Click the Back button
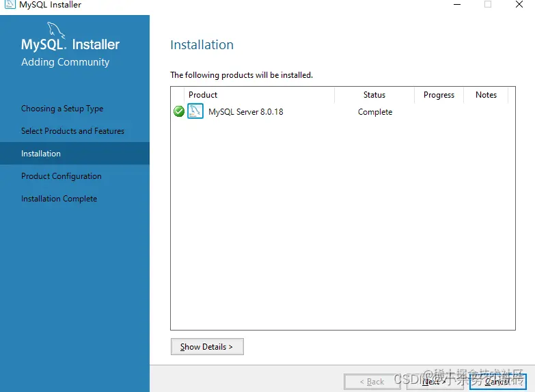Screen dimensions: 535x392 pos(372,382)
